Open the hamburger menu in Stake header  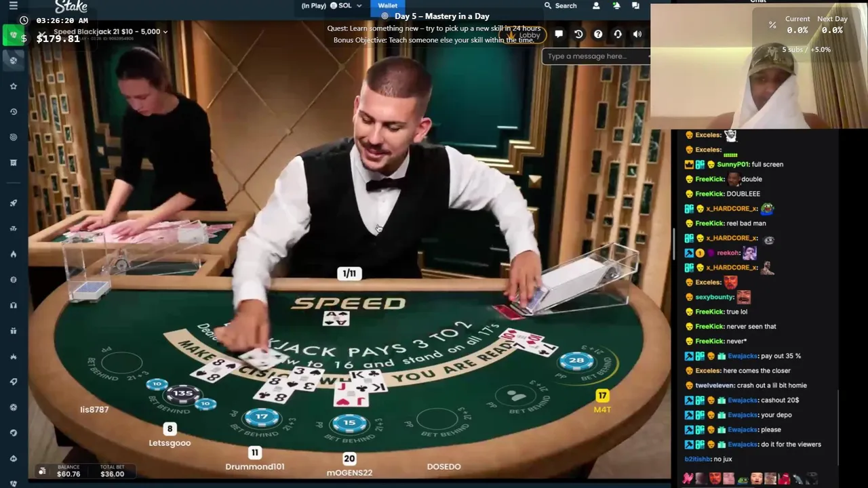pos(13,5)
